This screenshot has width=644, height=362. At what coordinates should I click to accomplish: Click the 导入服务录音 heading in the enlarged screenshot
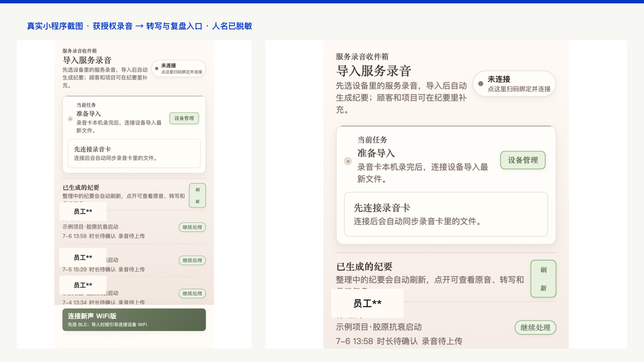click(374, 70)
